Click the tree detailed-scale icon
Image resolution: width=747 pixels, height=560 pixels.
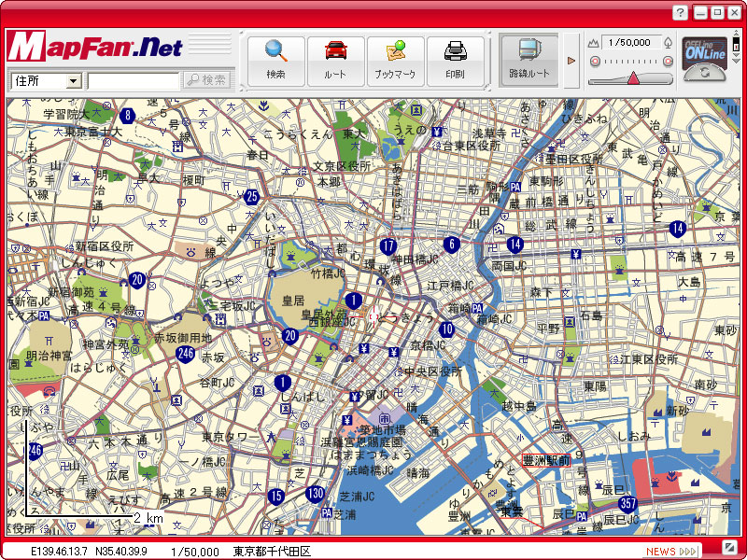tap(668, 42)
